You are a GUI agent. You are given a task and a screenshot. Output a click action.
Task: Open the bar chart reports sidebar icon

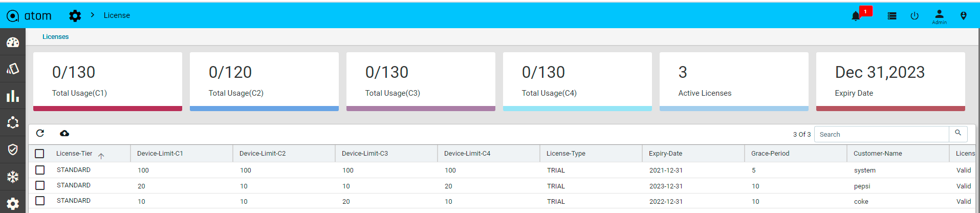[x=13, y=96]
